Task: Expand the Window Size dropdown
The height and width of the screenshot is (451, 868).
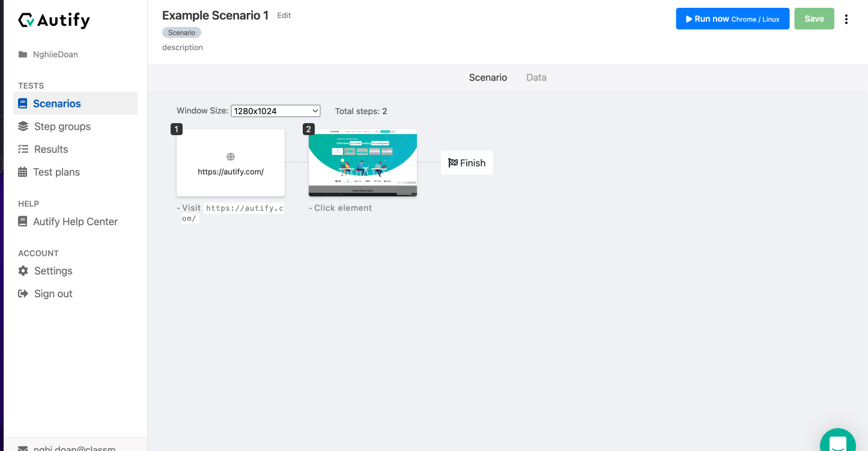Action: [276, 111]
